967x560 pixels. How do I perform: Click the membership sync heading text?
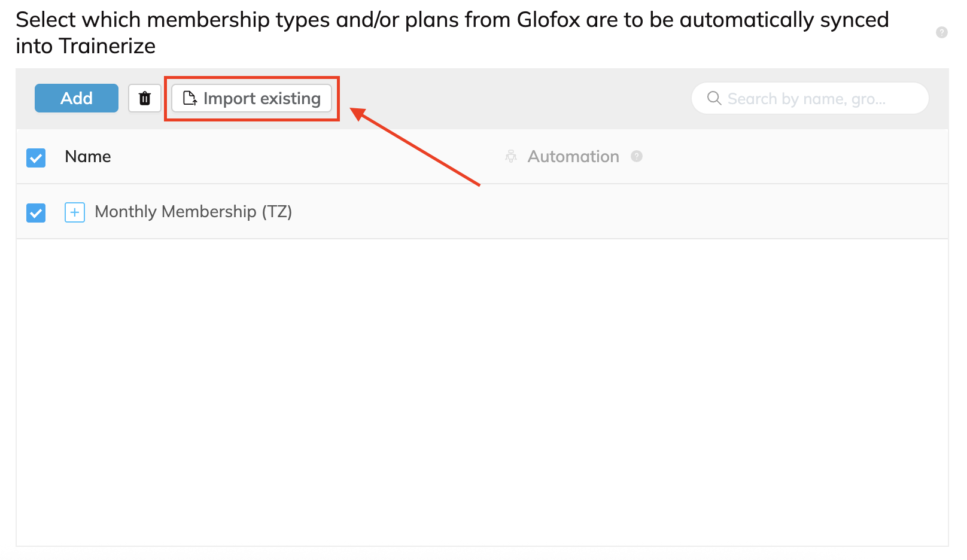[452, 33]
